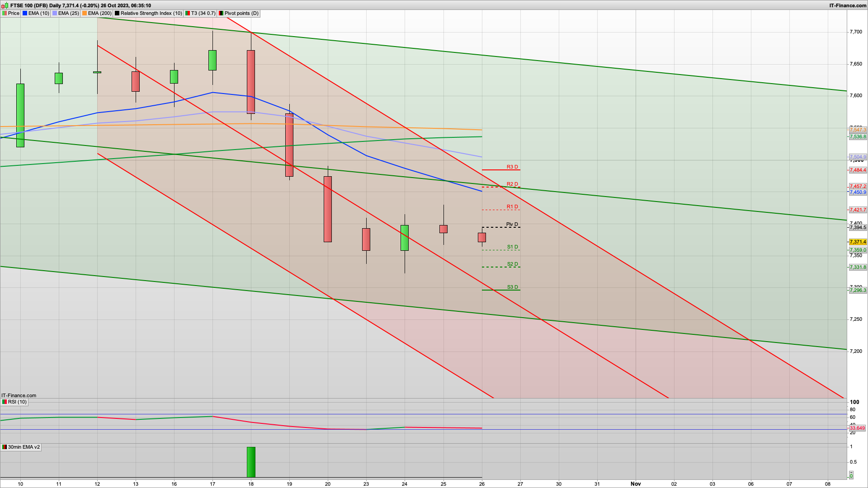This screenshot has width=868, height=488.
Task: Click the 30min EMA v2 panel label
Action: [x=21, y=447]
